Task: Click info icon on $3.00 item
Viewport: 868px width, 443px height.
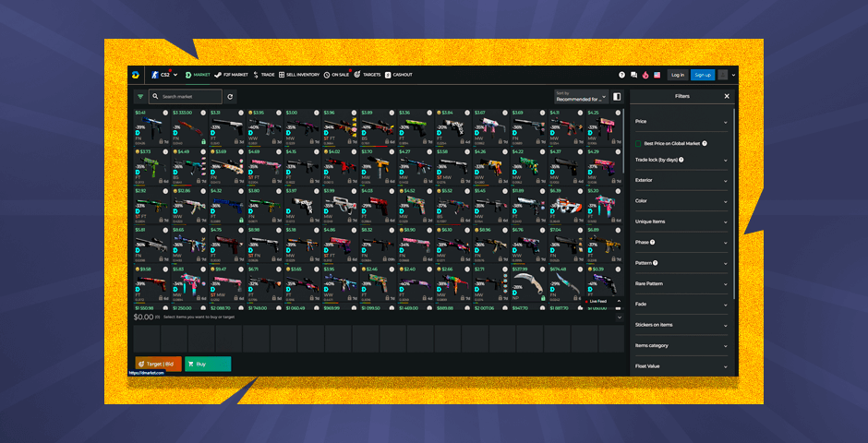Action: 316,113
